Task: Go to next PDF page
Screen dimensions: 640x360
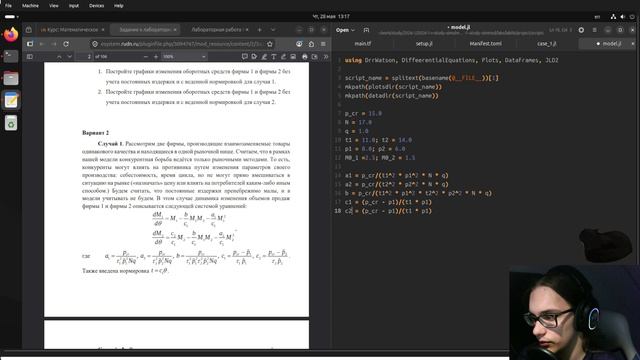Action: coord(69,57)
